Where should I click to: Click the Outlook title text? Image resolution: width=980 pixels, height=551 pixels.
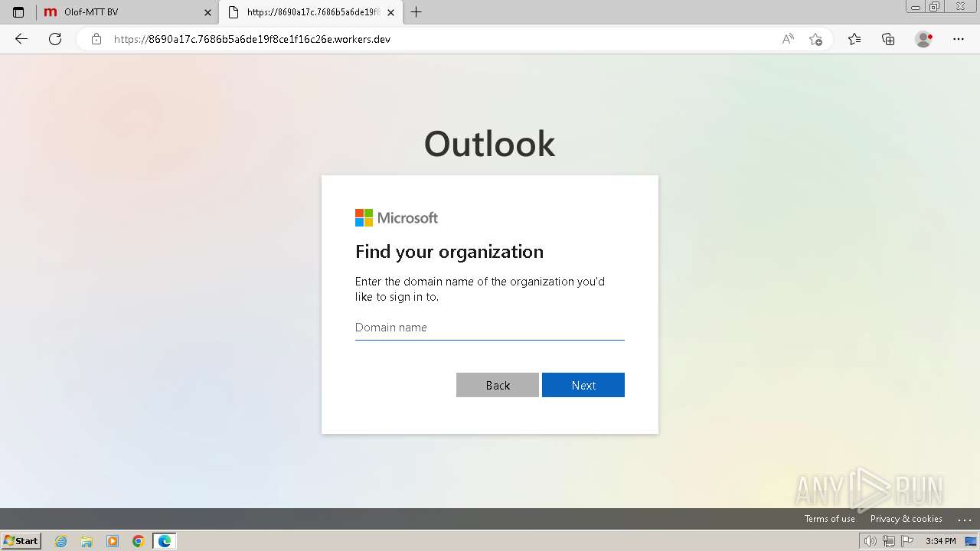[490, 144]
